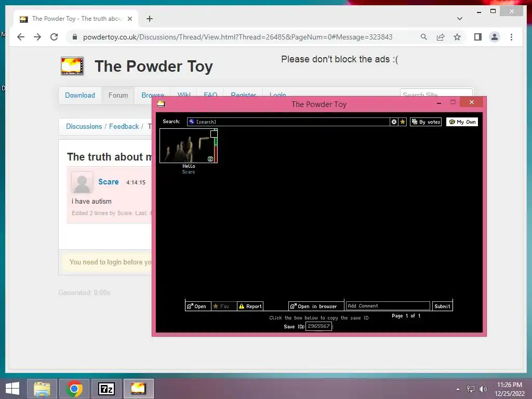The height and width of the screenshot is (399, 532).
Task: Click the Feedback breadcrumb link
Action: (124, 126)
